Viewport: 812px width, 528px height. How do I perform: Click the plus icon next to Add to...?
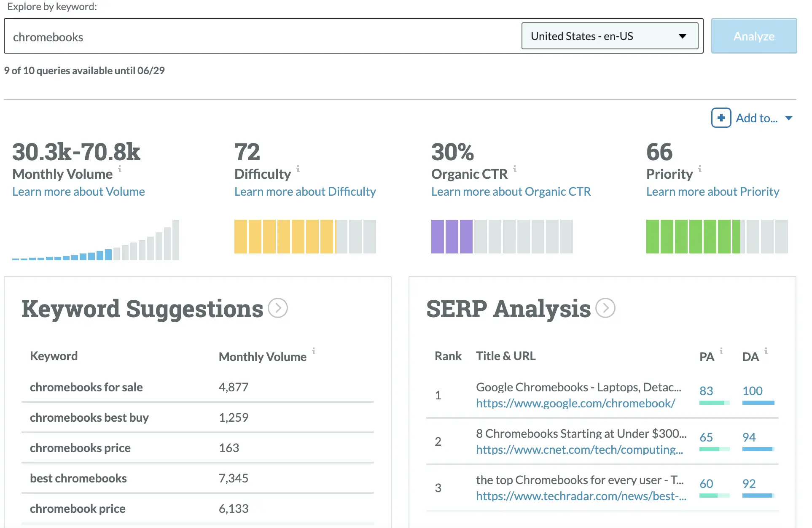721,118
